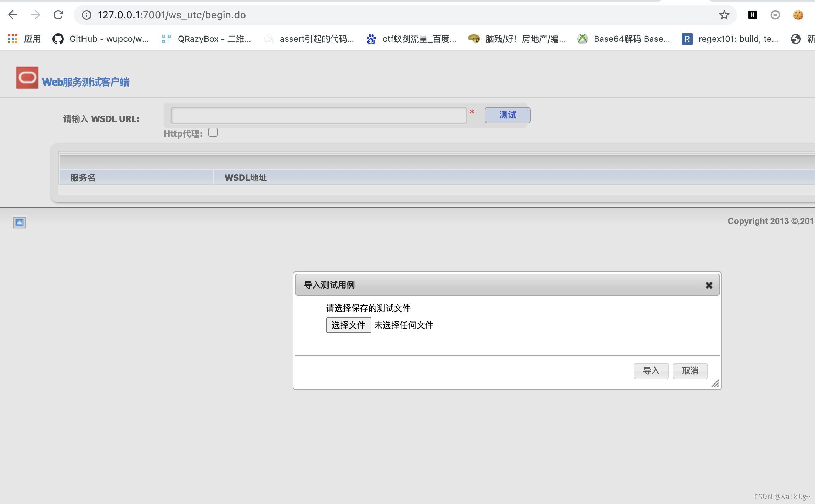
Task: Click the 取消 button
Action: point(690,371)
